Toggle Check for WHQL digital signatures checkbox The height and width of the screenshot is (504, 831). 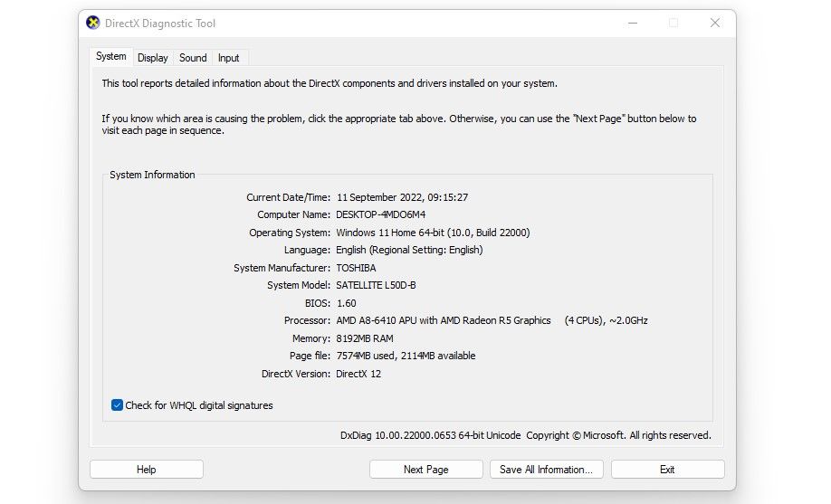[x=117, y=405]
